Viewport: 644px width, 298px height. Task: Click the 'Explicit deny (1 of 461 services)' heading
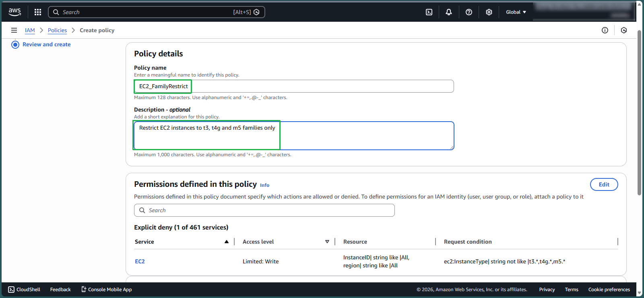[x=181, y=227]
